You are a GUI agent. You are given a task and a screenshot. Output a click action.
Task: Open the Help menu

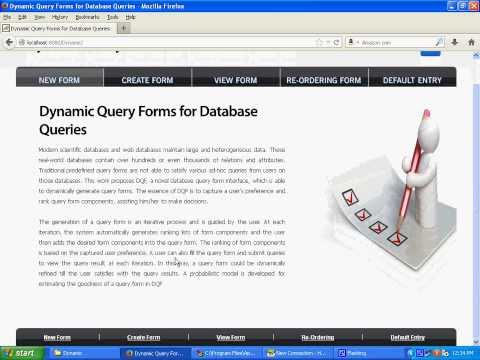click(x=130, y=17)
